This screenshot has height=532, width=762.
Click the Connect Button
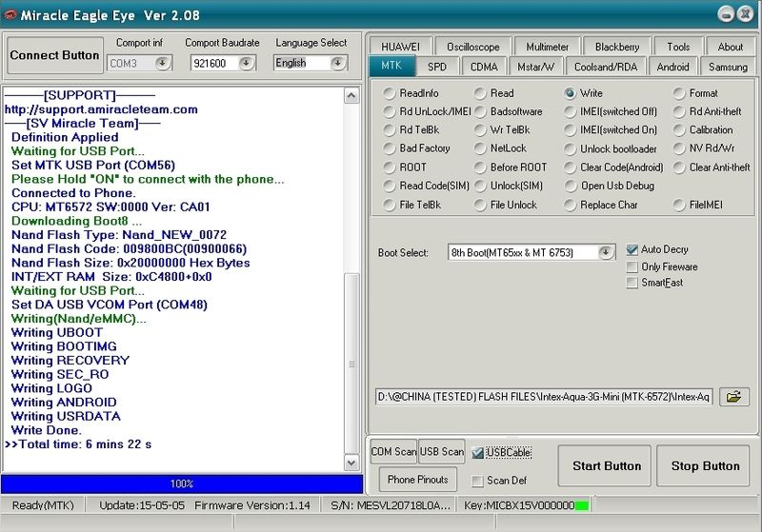(55, 55)
